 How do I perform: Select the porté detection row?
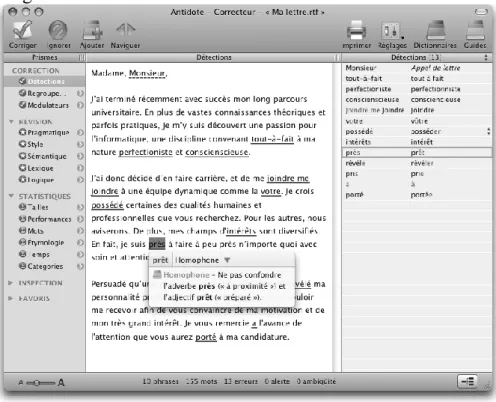(x=417, y=195)
